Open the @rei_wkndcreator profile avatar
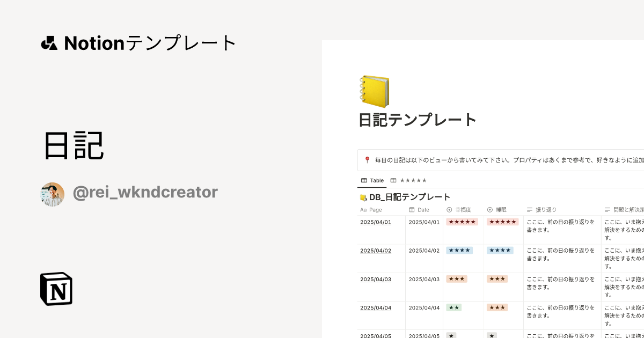 53,194
